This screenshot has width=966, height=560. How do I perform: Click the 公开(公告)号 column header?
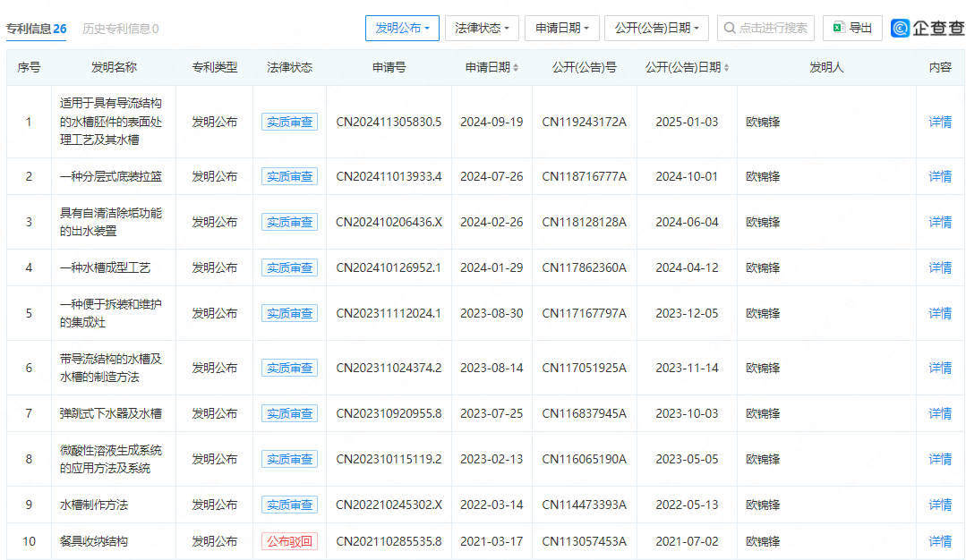coord(584,68)
